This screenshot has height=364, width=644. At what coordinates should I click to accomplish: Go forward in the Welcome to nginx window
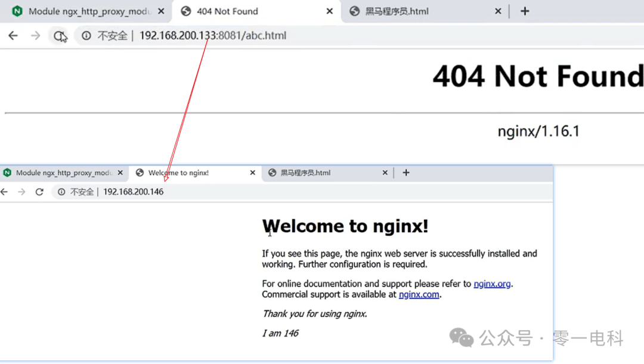tap(22, 192)
